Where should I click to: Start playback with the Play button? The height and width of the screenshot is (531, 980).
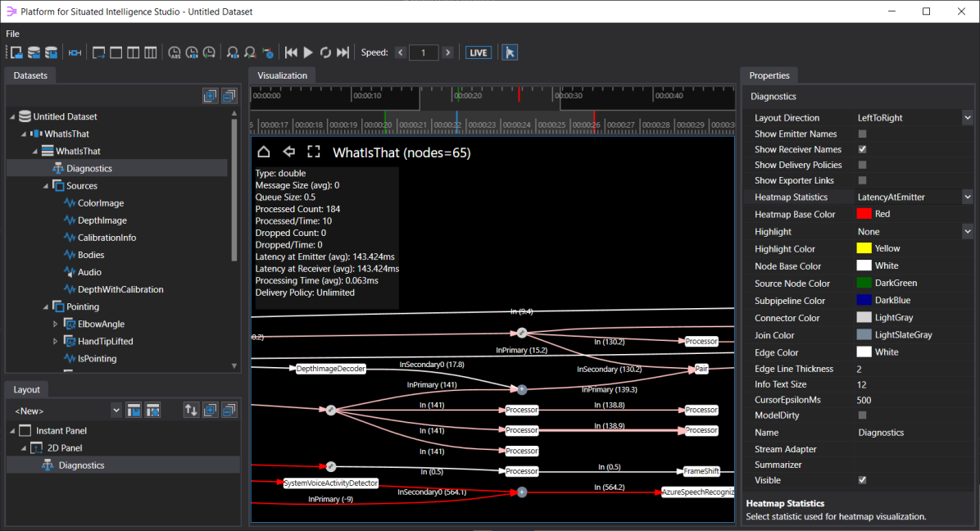[x=308, y=52]
